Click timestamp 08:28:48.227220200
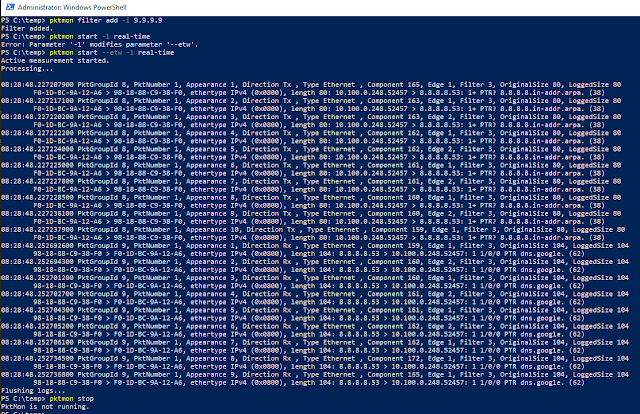Viewport: 640px width, 414px height. click(37, 117)
